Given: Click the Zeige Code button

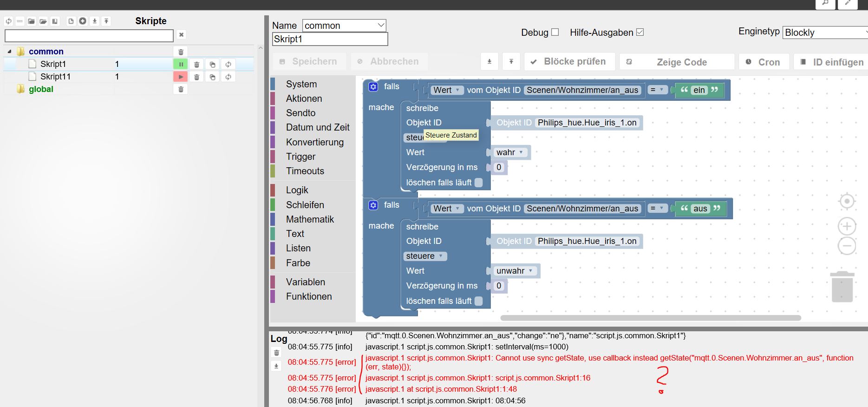Looking at the screenshot, I should pyautogui.click(x=677, y=62).
